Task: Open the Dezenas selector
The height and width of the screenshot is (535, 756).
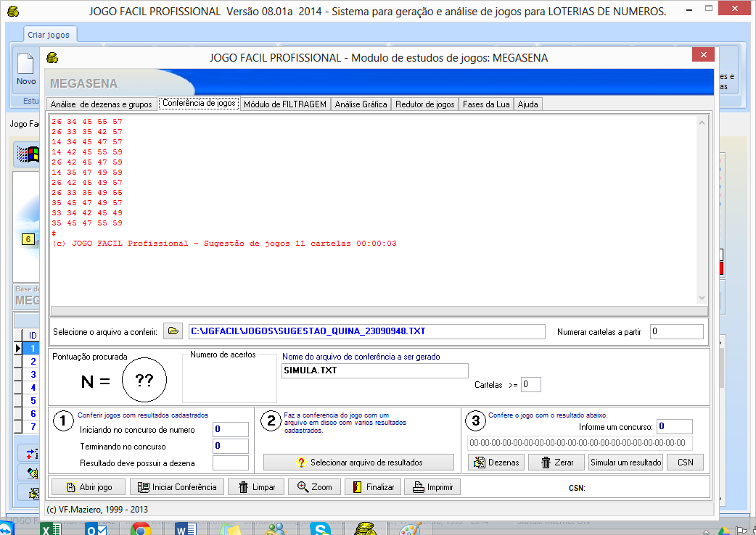Action: pos(496,462)
